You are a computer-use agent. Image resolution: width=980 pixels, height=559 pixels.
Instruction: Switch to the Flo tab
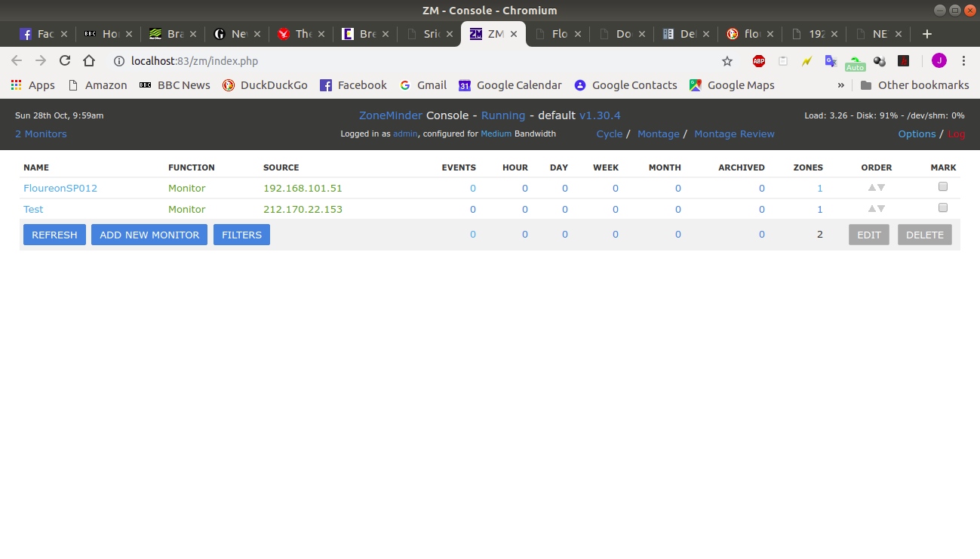point(558,34)
